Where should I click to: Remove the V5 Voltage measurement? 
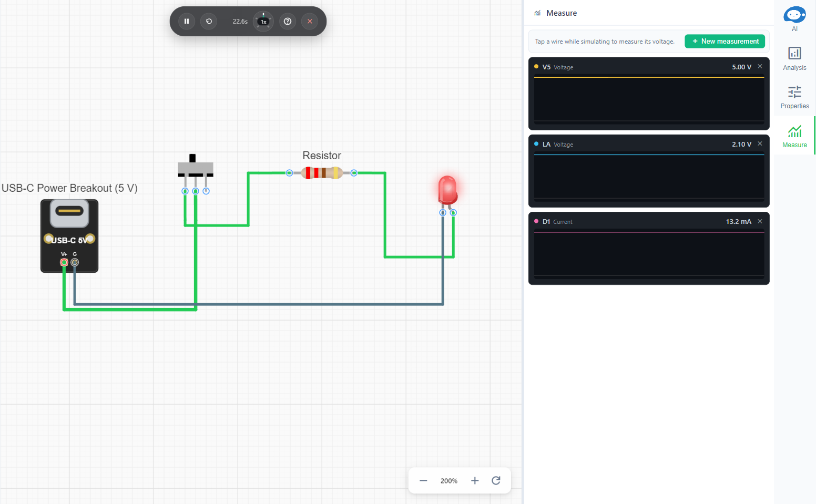click(x=760, y=67)
